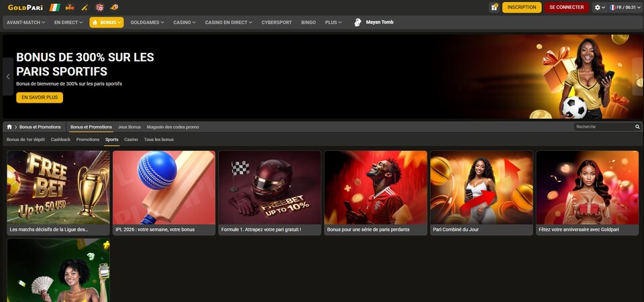Open the cricket bat icon shortcut
This screenshot has width=644, height=302.
point(85,7)
